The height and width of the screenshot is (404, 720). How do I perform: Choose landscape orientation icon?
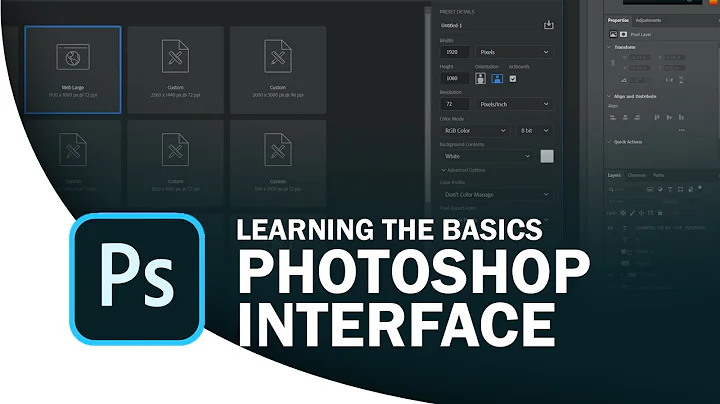tap(497, 79)
